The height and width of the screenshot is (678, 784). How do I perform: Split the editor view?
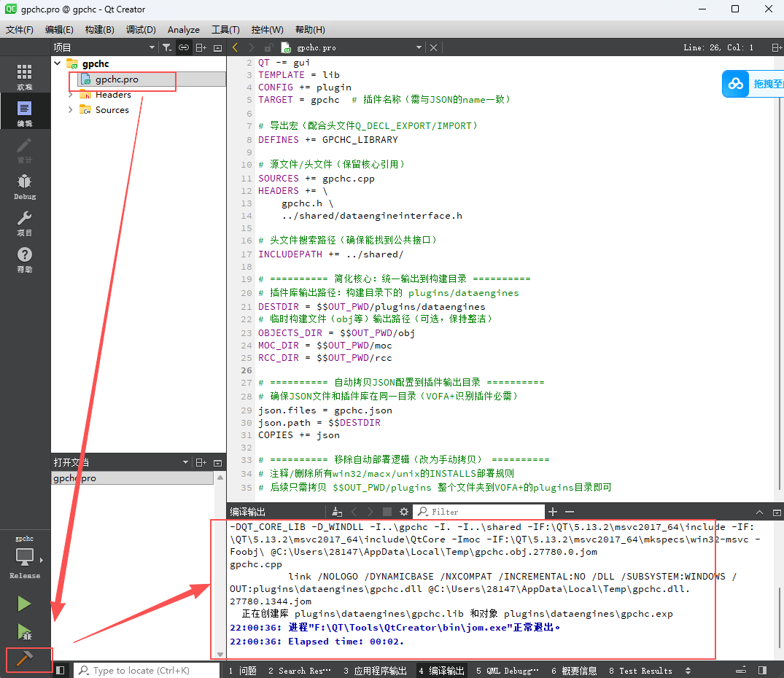[x=776, y=47]
